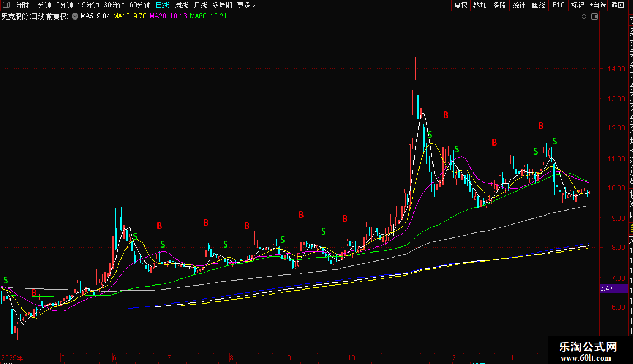This screenshot has width=633, height=364.
Task: Open indicator dropdown beside 奥克股份 title
Action: pos(75,16)
